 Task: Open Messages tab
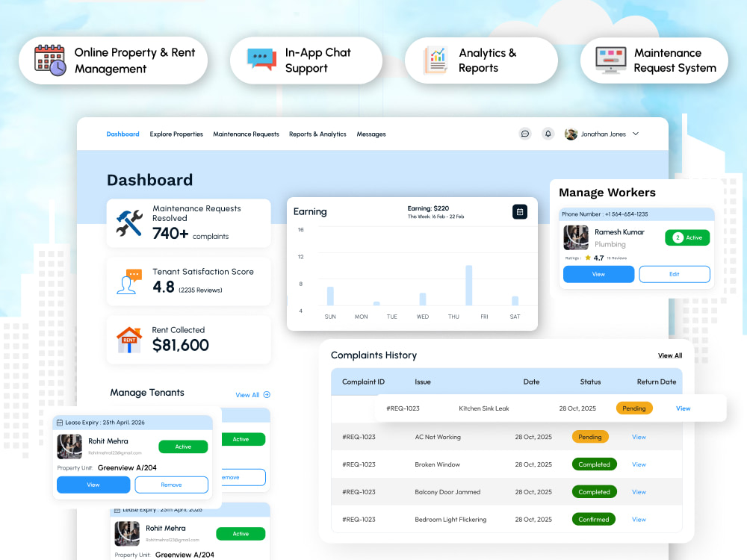pos(371,134)
